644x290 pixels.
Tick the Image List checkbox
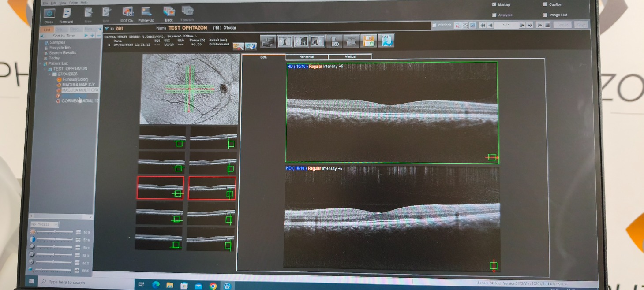[x=545, y=15]
